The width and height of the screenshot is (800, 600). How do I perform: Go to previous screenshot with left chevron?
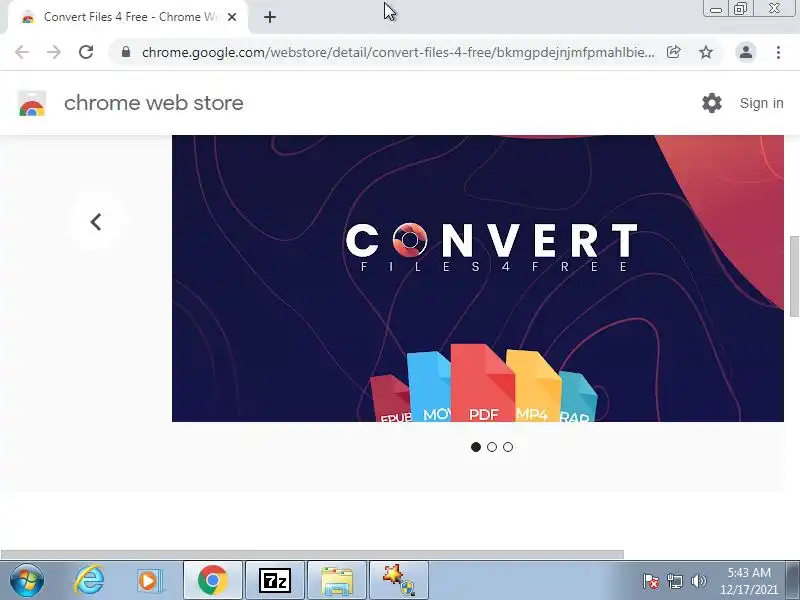(96, 222)
